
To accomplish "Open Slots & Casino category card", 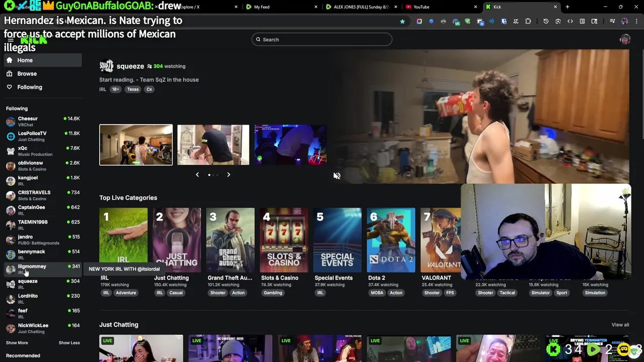I will (x=284, y=240).
